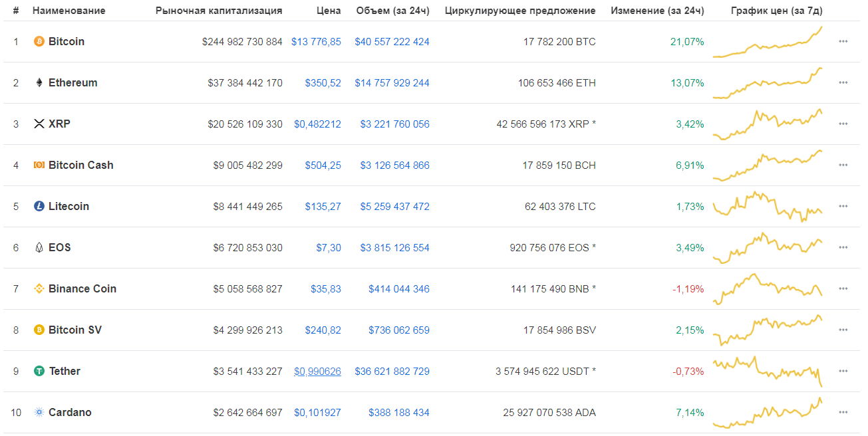
Task: Click Cardano market cap $2 642 664 697
Action: 247,412
